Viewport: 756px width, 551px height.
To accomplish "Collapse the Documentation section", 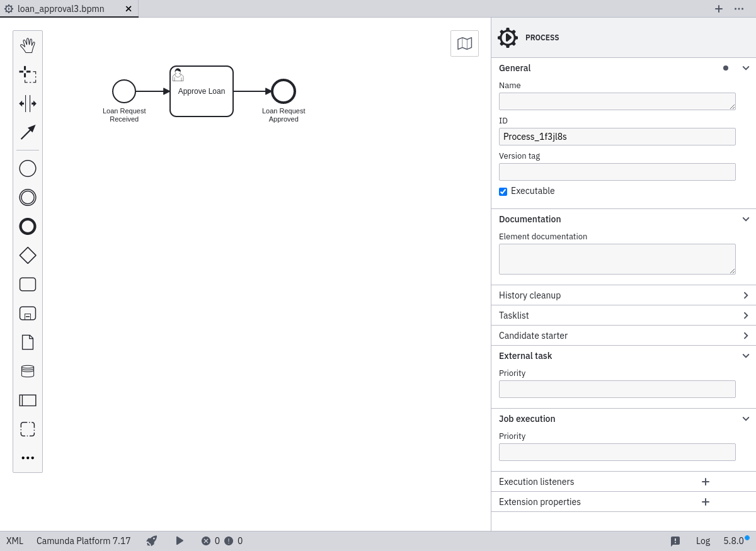I will pyautogui.click(x=745, y=219).
